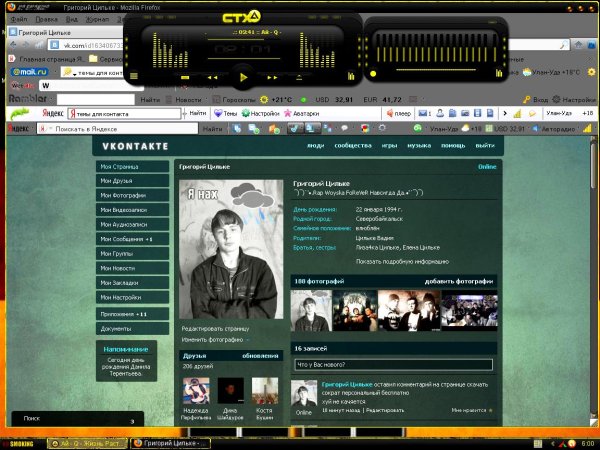
Task: Click the @mail.ru logo button
Action: 30,72
